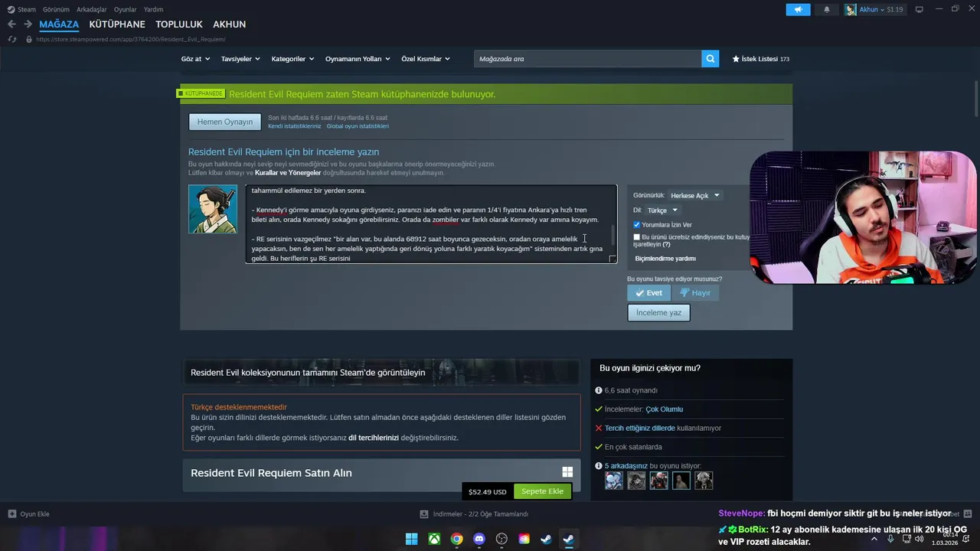Open the fourth friend avatar who wants game

tap(681, 480)
